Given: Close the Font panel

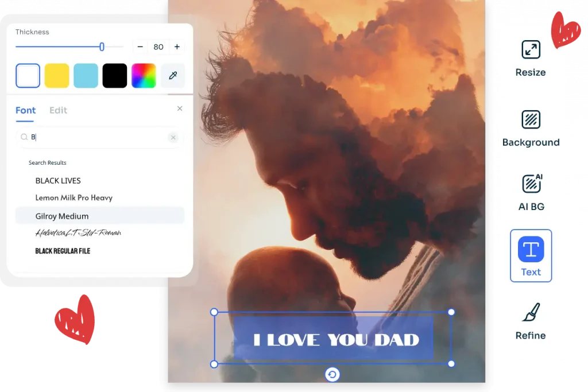Looking at the screenshot, I should click(x=180, y=108).
